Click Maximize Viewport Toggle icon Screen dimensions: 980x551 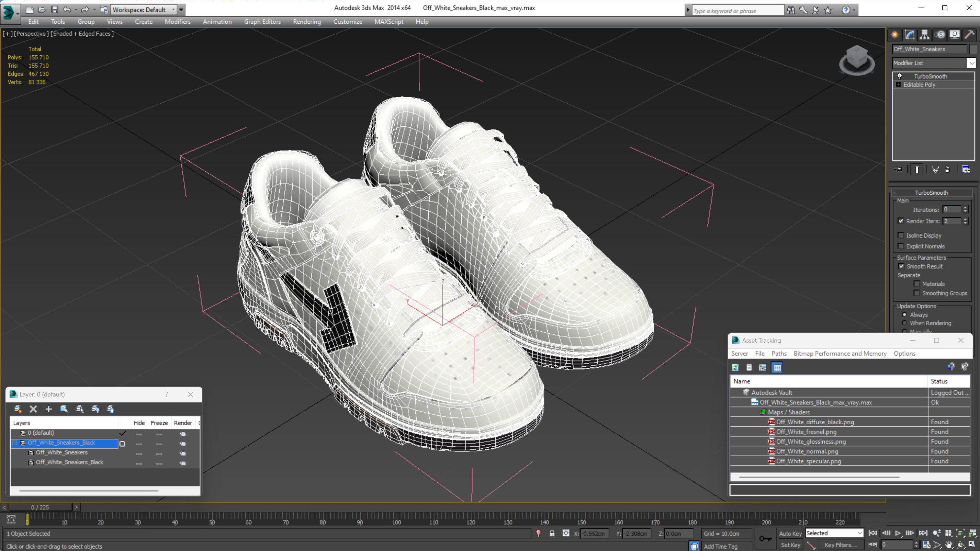pyautogui.click(x=972, y=545)
